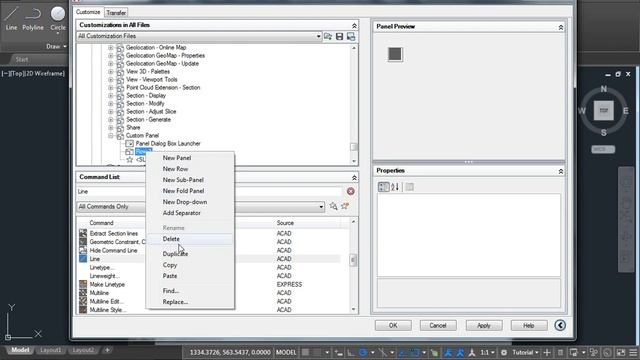Expand the Section - Generate tree node
Viewport: 640px width, 360px height.
(111, 120)
